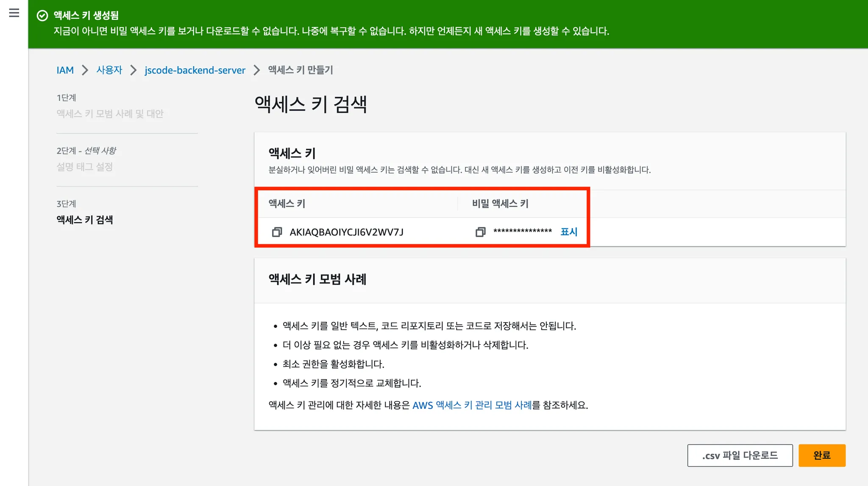The height and width of the screenshot is (486, 868).
Task: Copy the access key ID
Action: pos(277,232)
